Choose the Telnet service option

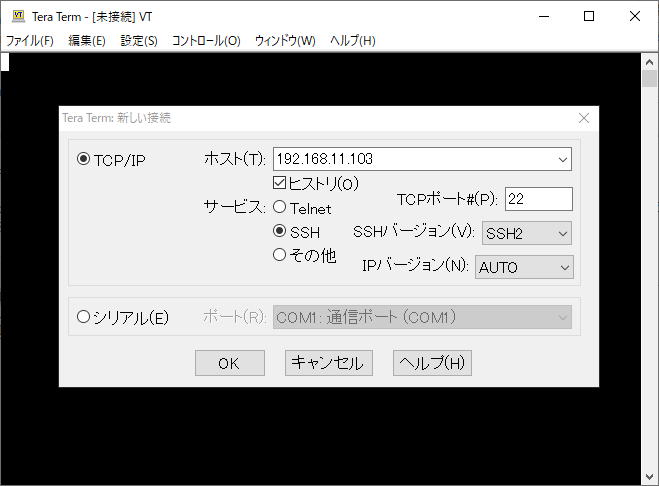280,209
